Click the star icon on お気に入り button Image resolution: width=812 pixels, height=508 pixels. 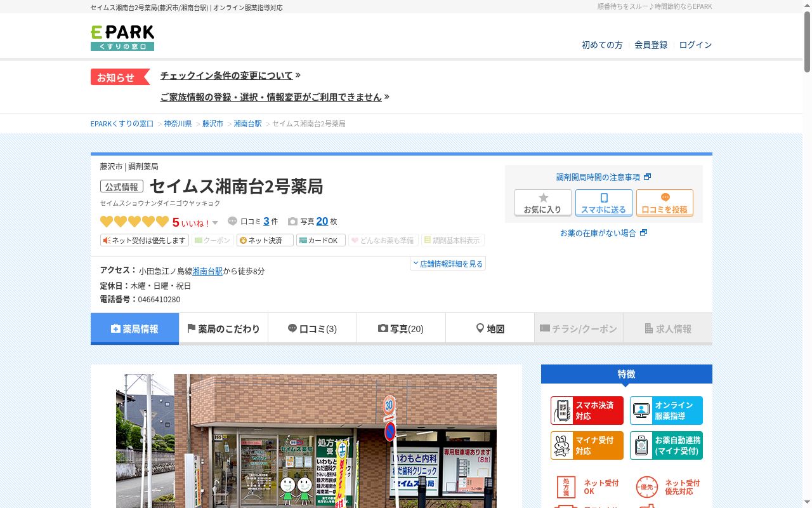click(x=543, y=198)
